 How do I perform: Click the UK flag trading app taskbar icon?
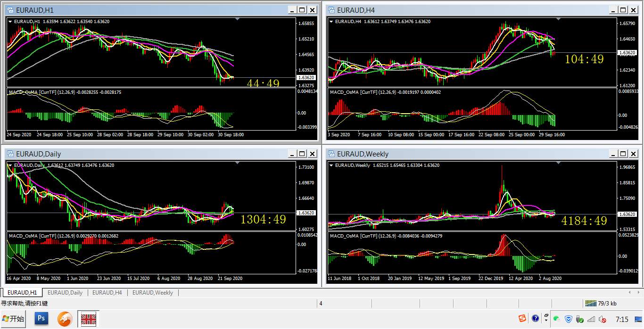coord(88,319)
